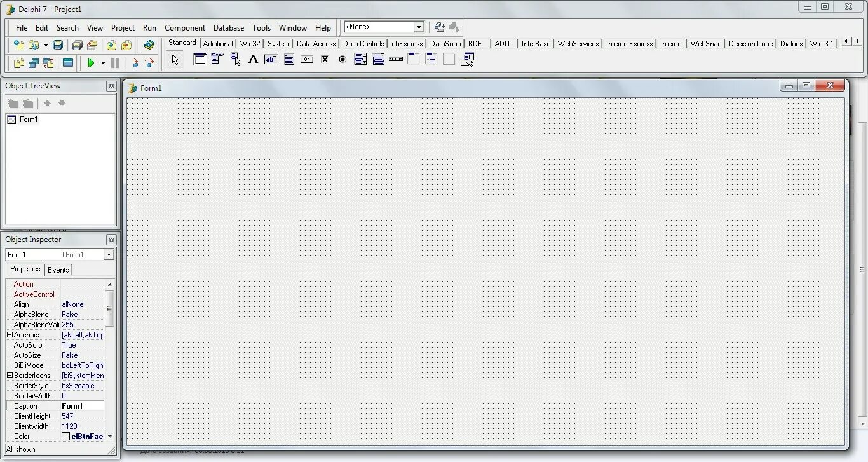Click the Set debug desktop icon

click(x=454, y=27)
